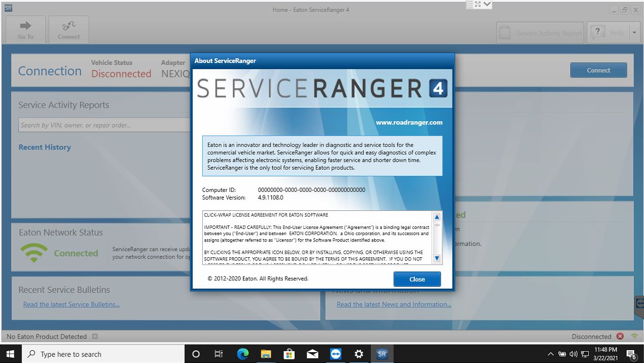Expand the Help dropdown arrow

634,32
